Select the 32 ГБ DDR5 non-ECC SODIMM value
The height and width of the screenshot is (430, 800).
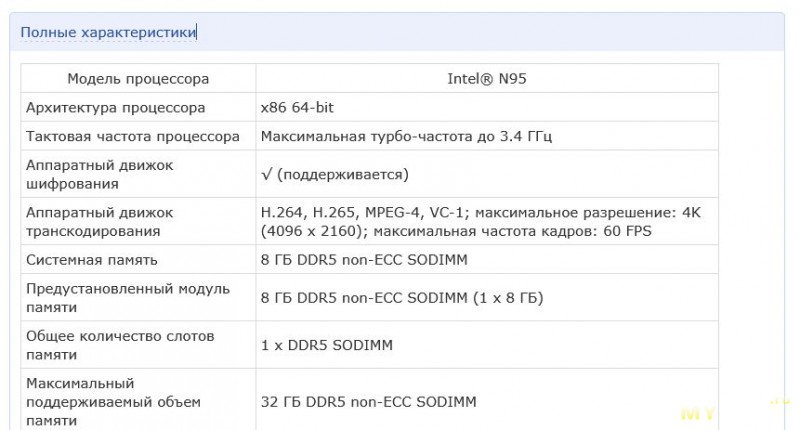[368, 402]
